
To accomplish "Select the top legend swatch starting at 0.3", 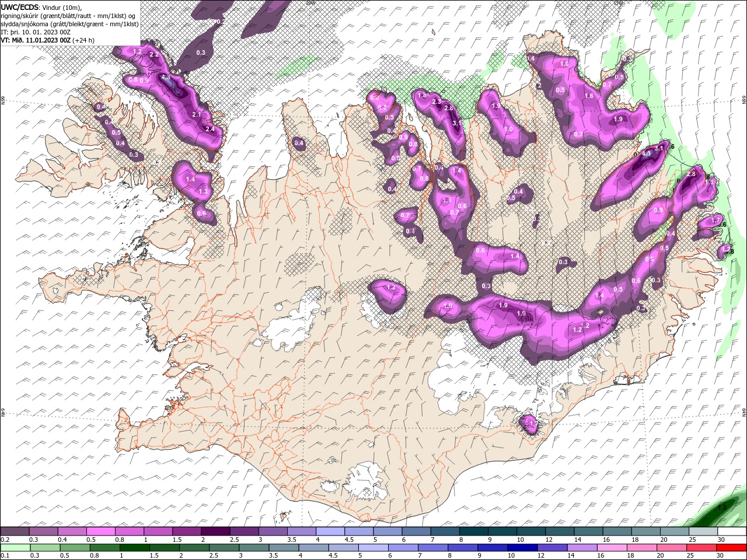I will pos(44,531).
